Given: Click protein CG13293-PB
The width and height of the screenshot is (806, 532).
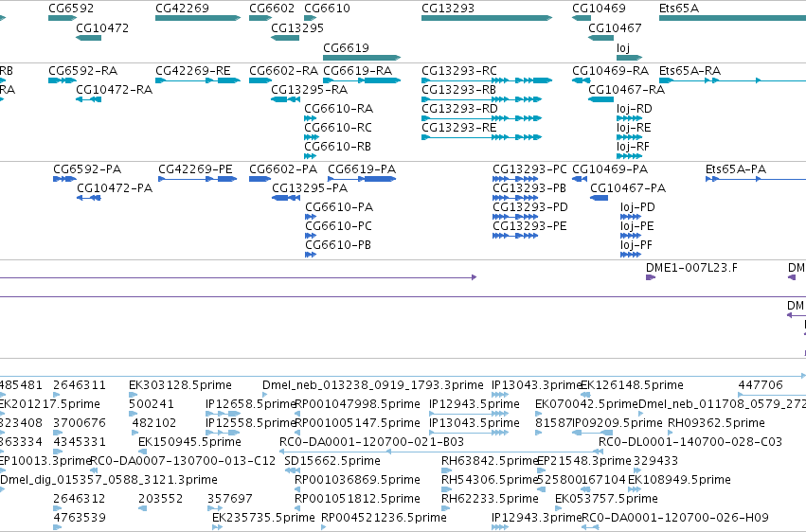Looking at the screenshot, I should [529, 188].
